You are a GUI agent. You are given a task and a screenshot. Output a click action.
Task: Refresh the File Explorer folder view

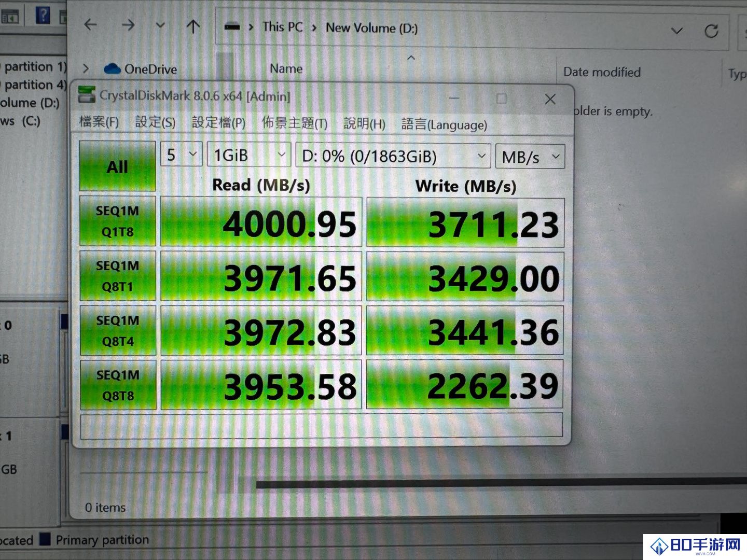click(x=711, y=32)
